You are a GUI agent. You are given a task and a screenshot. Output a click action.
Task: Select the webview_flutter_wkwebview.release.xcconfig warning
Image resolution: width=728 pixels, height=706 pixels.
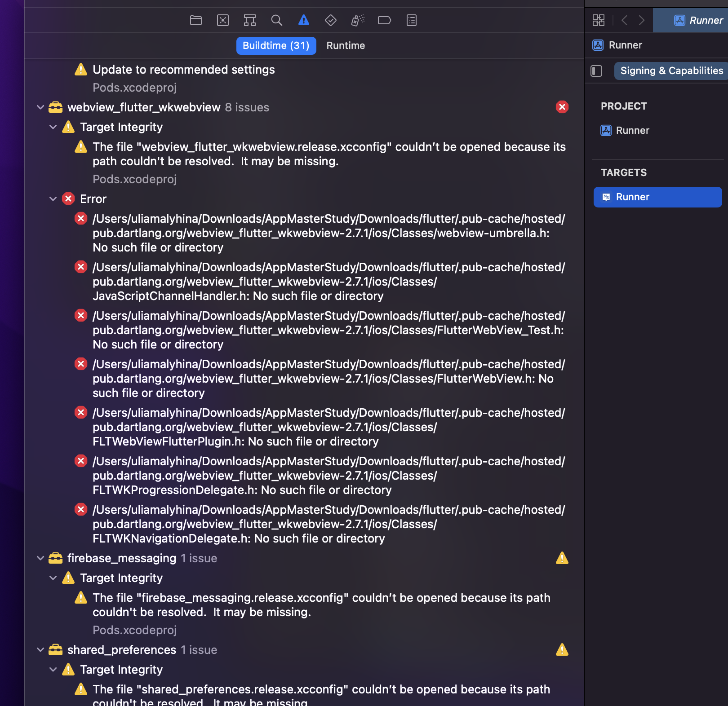329,154
